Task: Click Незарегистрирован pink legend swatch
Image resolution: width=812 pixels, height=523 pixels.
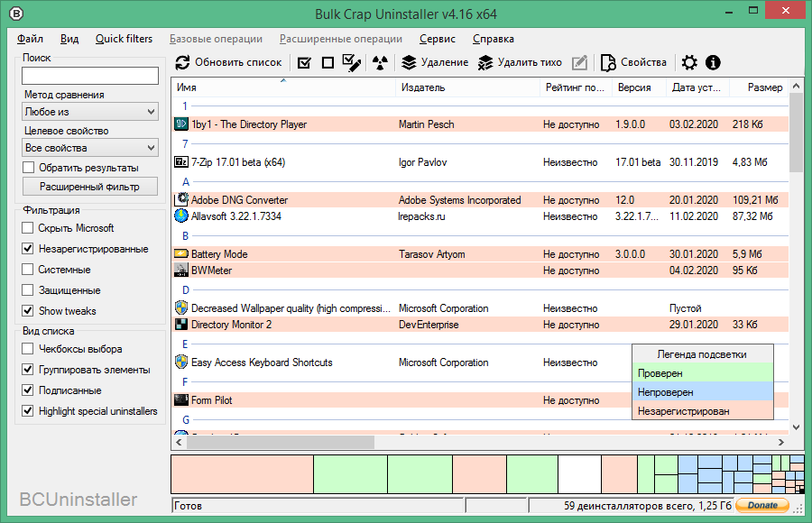Action: [x=703, y=410]
